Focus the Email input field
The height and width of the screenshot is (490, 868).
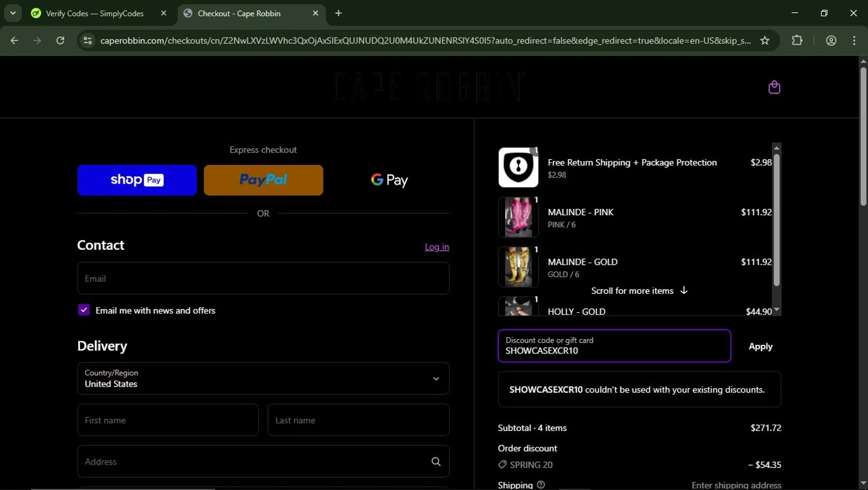click(263, 278)
